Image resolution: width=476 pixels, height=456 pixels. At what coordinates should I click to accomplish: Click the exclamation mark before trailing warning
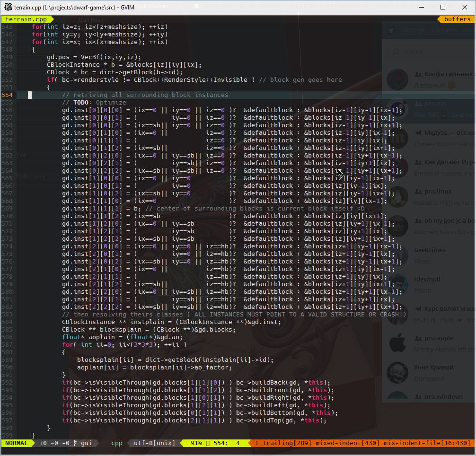257,443
